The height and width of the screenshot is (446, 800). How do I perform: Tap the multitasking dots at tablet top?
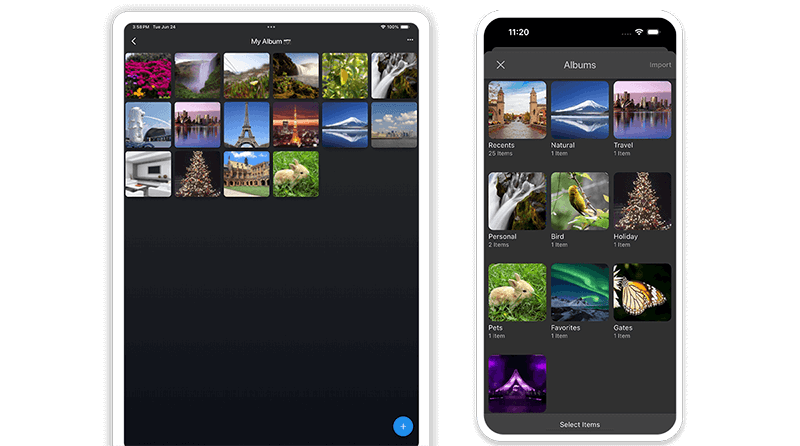271,27
